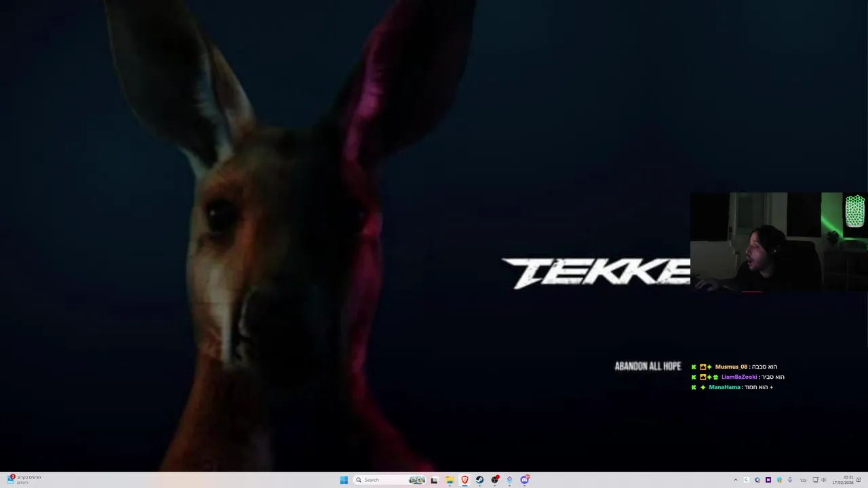
Task: Click the TEKKEN logo in the video
Action: 596,273
